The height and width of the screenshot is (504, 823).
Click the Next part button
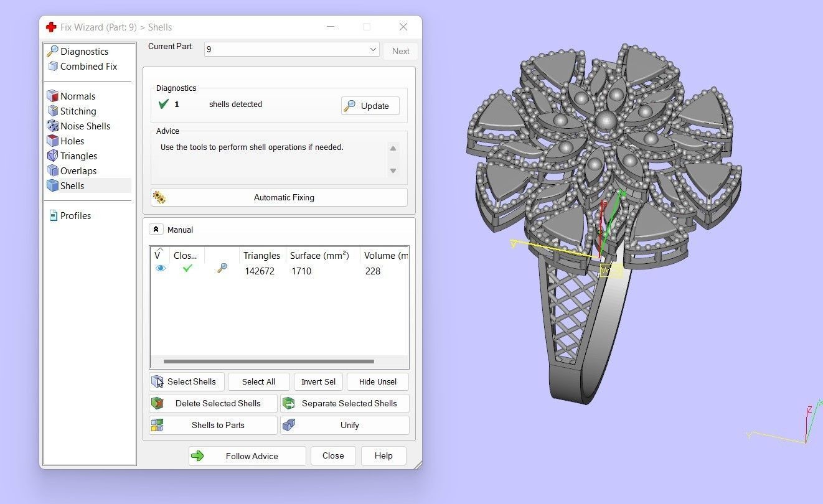tap(400, 51)
